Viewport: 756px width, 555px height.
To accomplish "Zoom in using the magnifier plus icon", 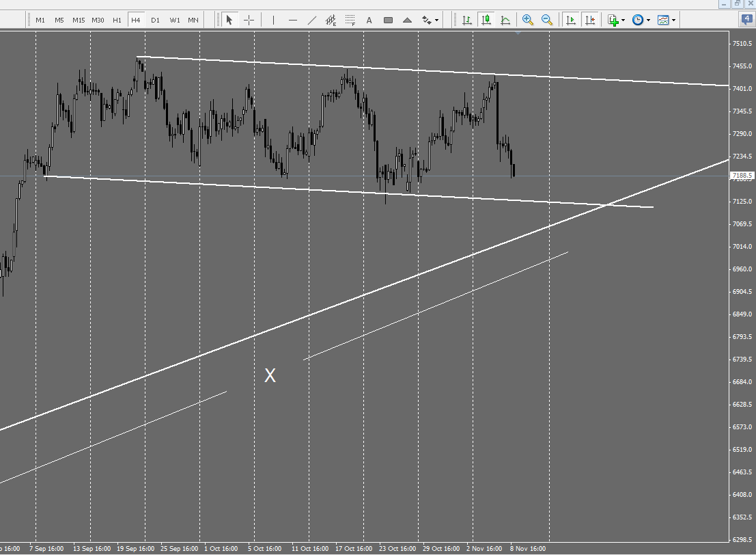I will pos(527,20).
